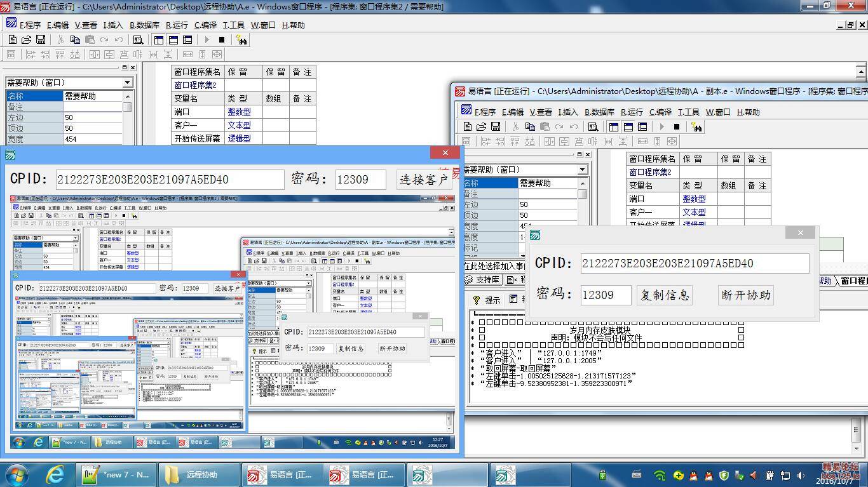Image resolution: width=868 pixels, height=487 pixels.
Task: Open H.帮助 menu in A - 副本.e window
Action: pos(749,112)
